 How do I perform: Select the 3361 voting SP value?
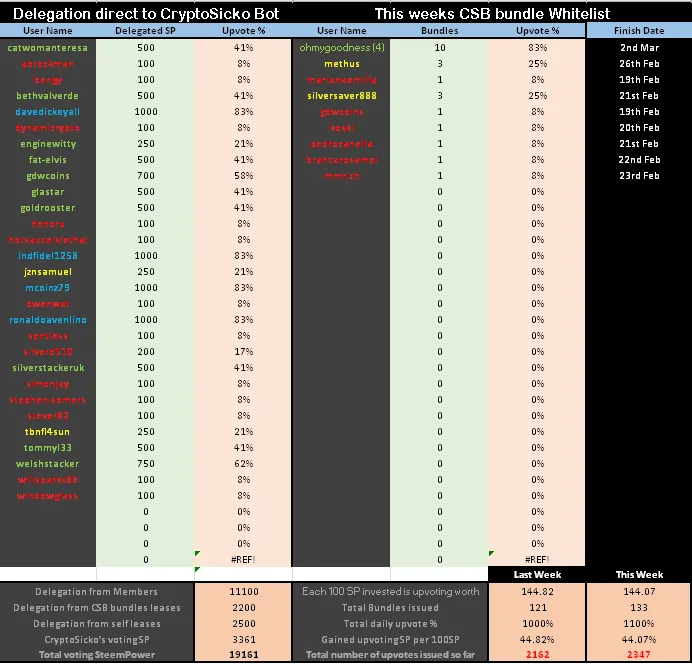[244, 639]
